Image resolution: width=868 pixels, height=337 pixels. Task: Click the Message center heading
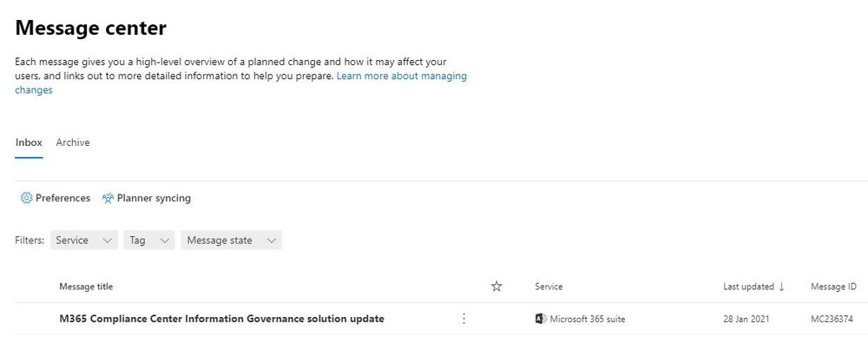(x=91, y=28)
